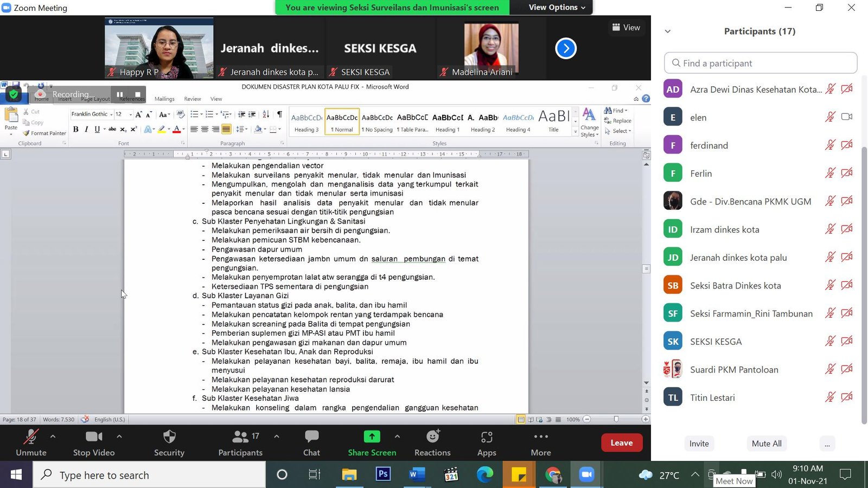Click the Find a participant search field
Screen dimensions: 868x488
point(761,63)
